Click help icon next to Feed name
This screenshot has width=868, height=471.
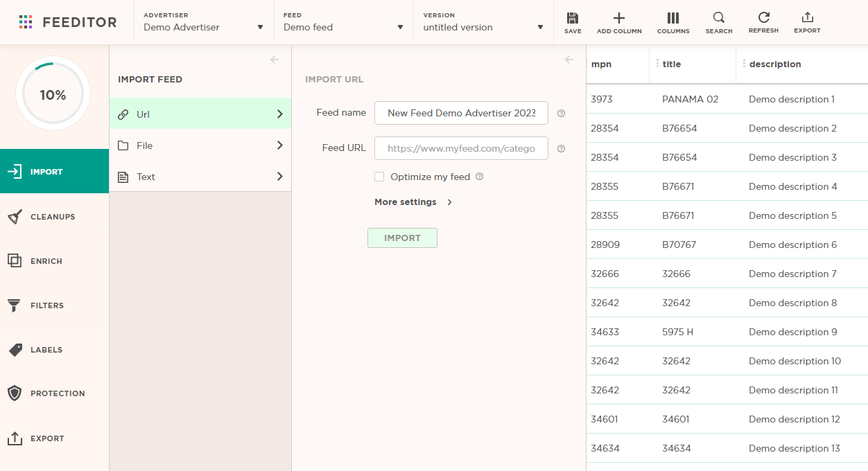point(562,113)
